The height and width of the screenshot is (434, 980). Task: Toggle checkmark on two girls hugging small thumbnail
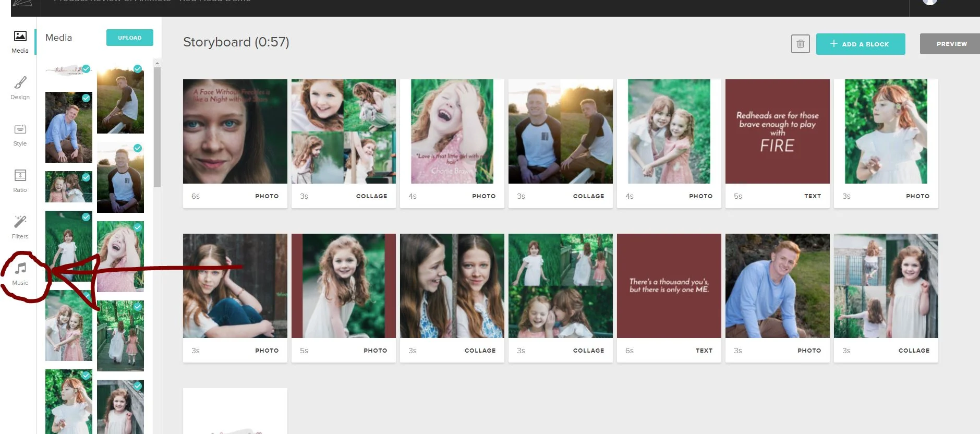[86, 177]
